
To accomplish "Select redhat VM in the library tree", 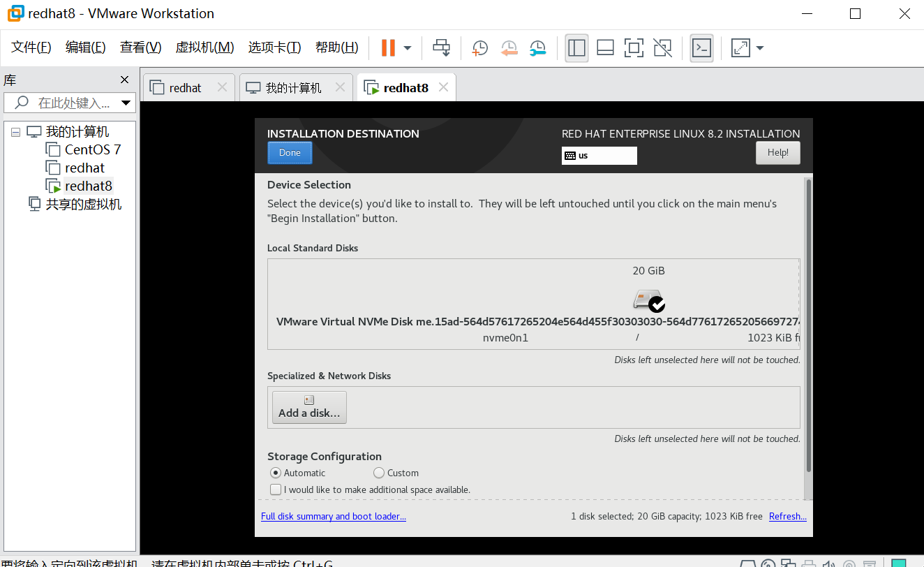I will tap(84, 168).
